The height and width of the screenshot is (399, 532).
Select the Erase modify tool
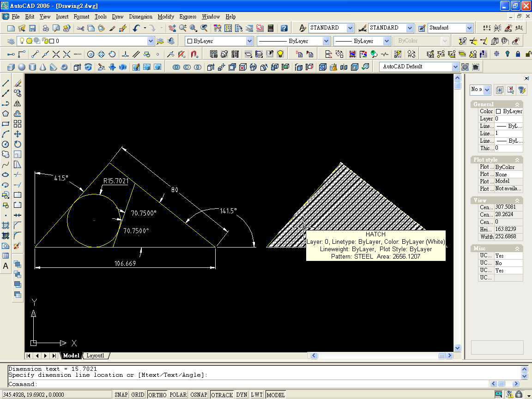point(18,83)
